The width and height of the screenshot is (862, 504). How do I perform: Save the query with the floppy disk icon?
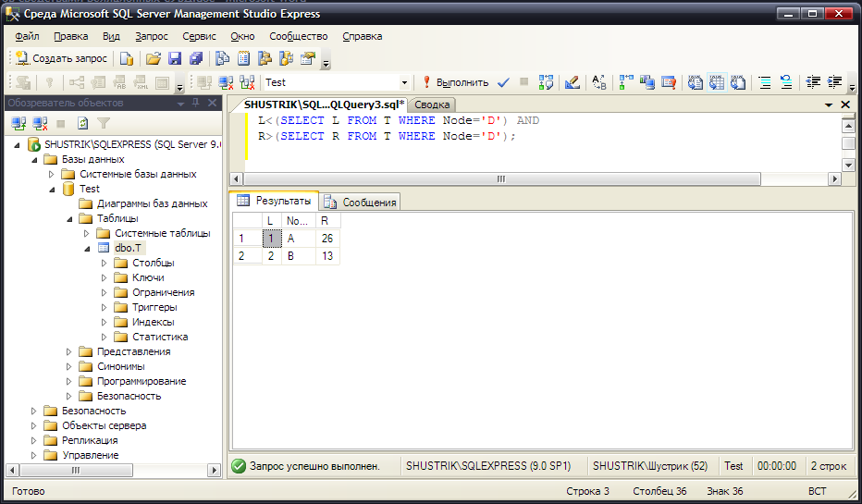click(x=175, y=58)
